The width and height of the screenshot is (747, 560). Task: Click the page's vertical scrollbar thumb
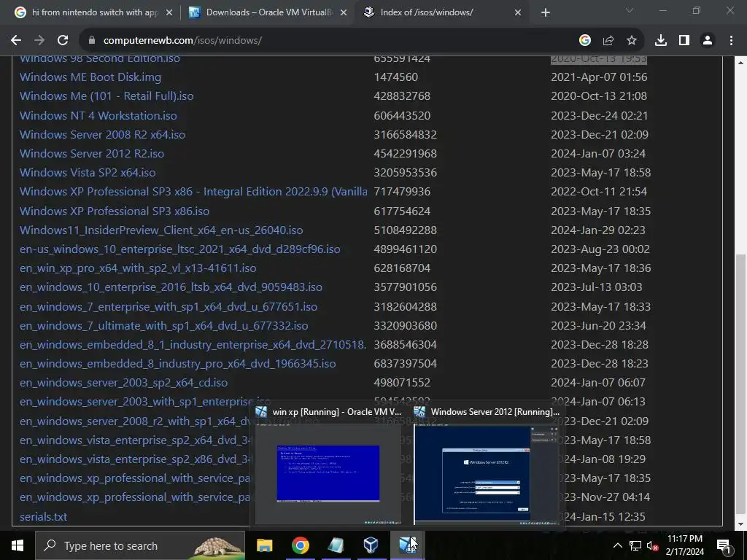coord(741,385)
